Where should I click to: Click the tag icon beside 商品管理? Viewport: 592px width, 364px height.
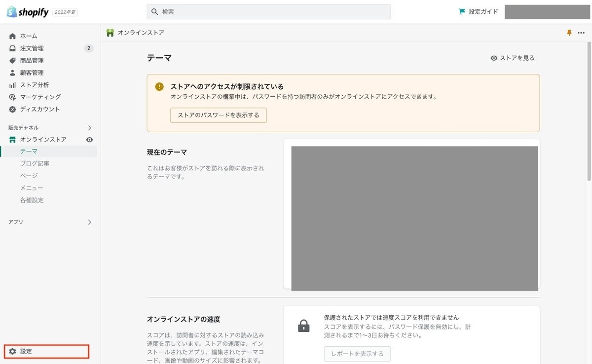click(x=12, y=61)
